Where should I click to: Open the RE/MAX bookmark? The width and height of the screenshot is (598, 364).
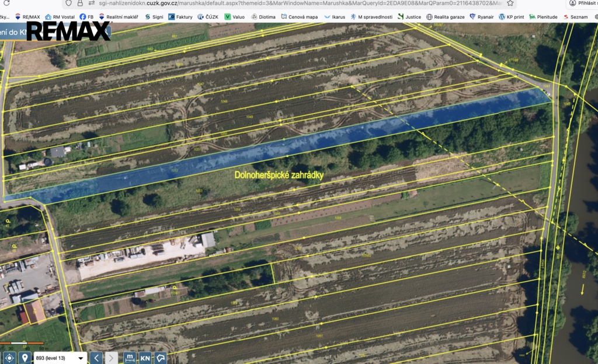[27, 17]
